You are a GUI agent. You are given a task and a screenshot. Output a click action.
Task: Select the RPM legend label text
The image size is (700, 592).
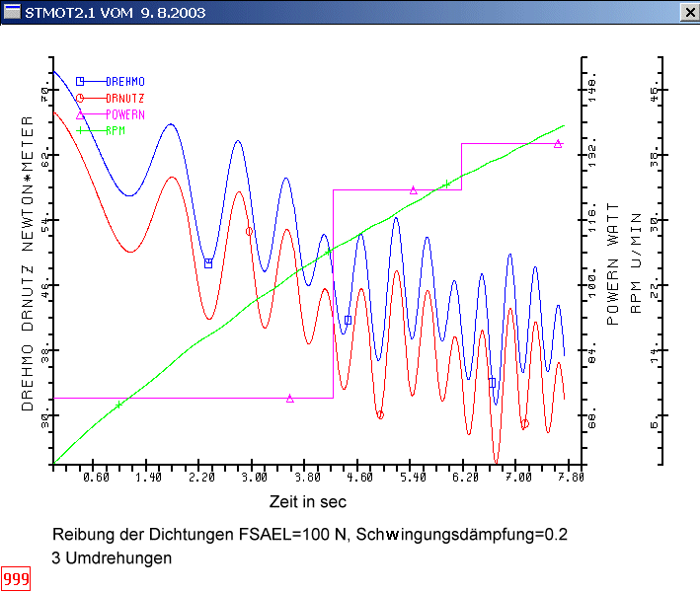tap(115, 130)
